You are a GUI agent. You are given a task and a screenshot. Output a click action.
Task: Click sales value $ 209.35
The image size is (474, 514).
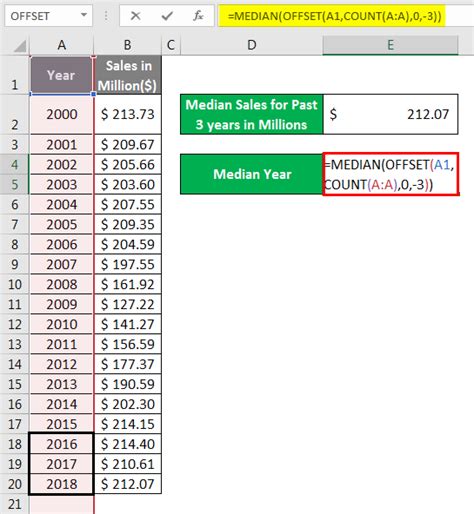[128, 225]
